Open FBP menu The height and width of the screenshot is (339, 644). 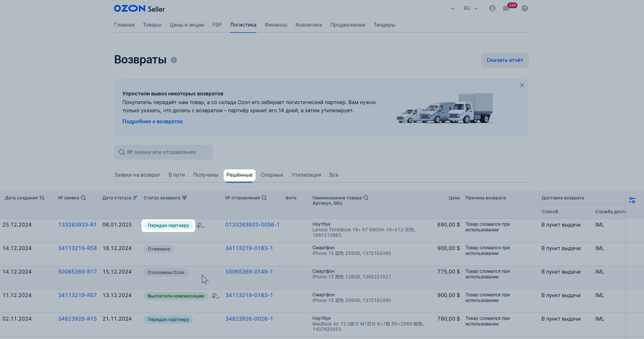coord(217,25)
